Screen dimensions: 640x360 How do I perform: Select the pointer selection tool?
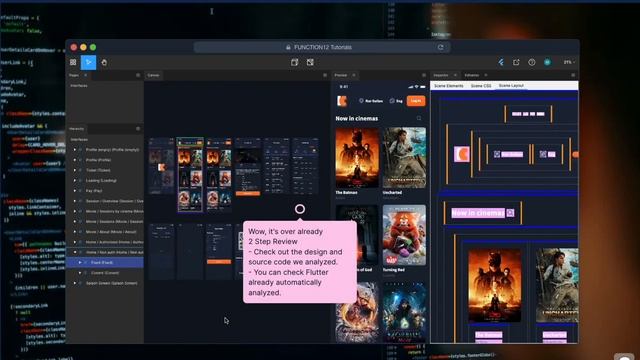pos(89,62)
